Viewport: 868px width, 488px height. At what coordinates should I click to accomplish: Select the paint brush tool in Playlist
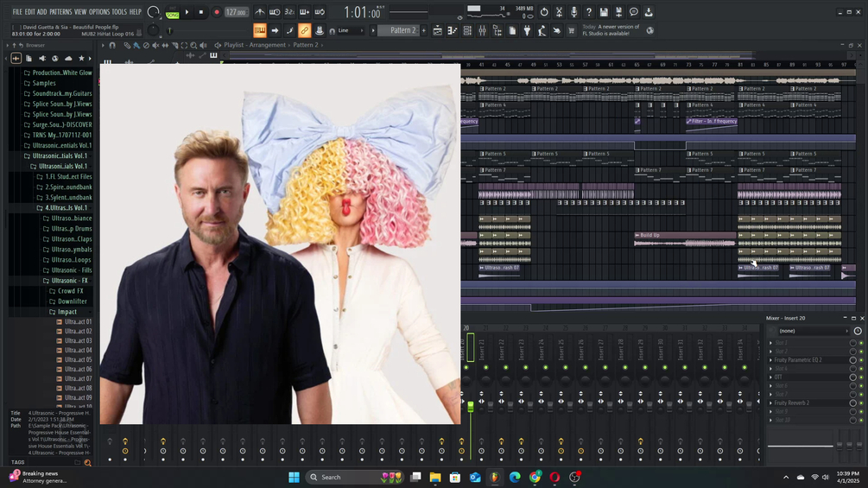pos(136,46)
